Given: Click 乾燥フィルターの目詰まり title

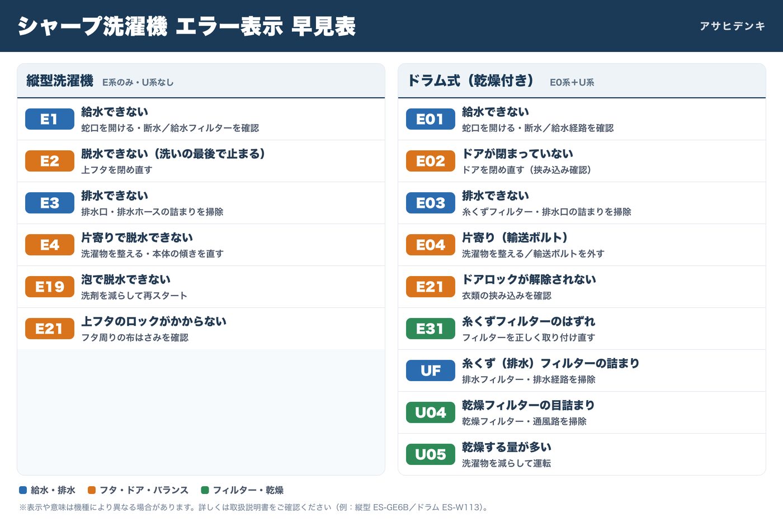Looking at the screenshot, I should tap(529, 405).
